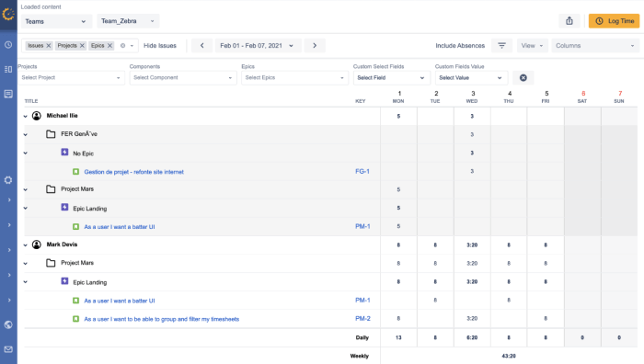Open the Gestion de projet issue link

point(134,172)
